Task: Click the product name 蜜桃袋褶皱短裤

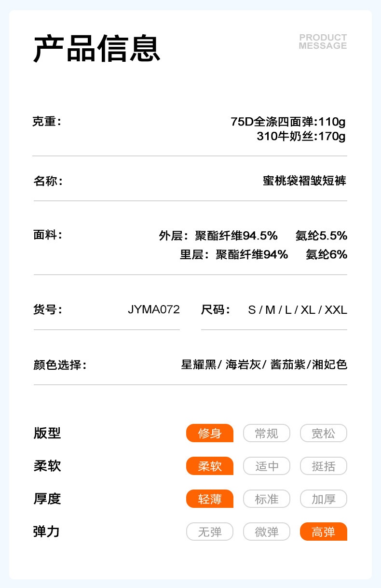Action: pos(304,181)
